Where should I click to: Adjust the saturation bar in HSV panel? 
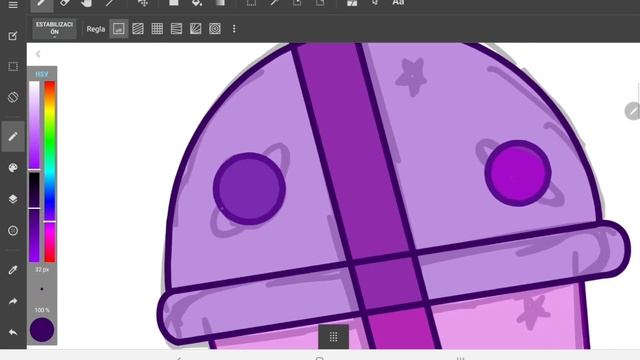tap(34, 125)
